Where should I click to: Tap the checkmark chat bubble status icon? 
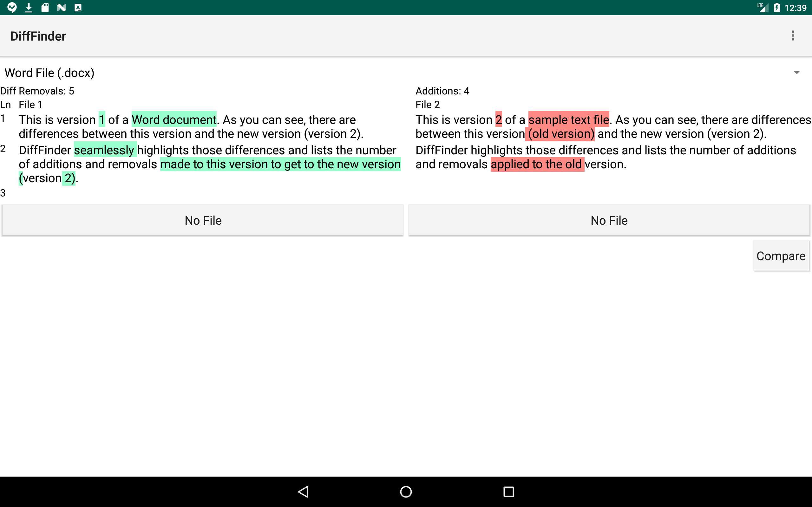click(x=12, y=7)
